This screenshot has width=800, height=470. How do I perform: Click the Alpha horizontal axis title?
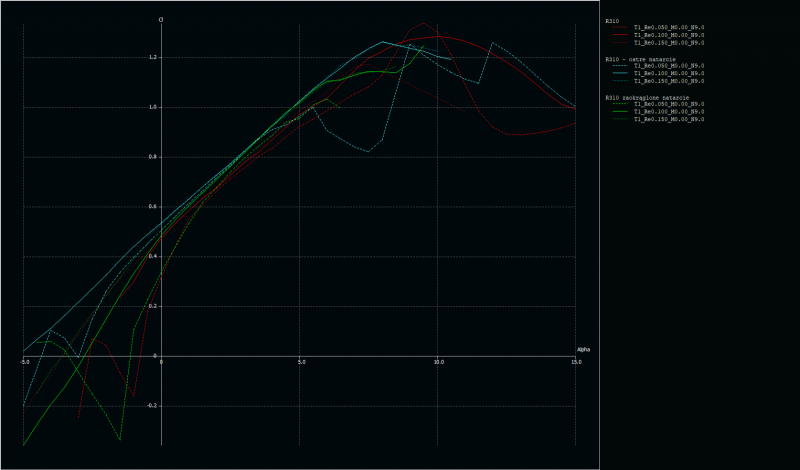pos(583,349)
